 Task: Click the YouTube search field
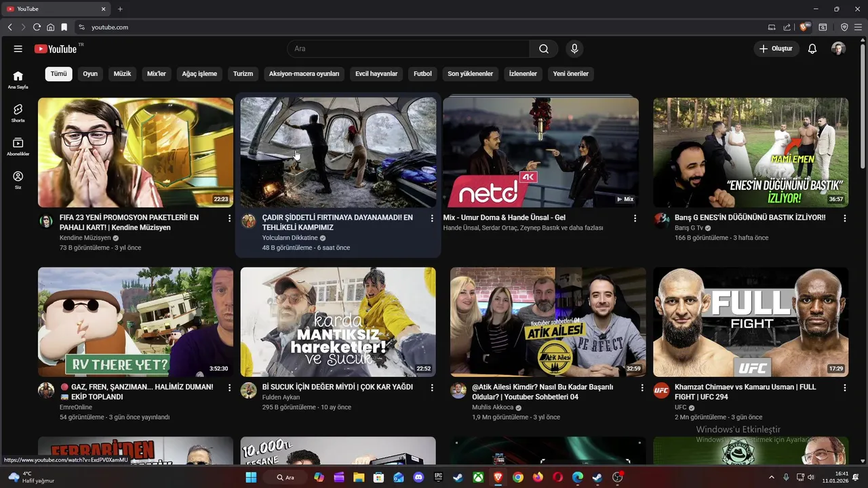point(408,49)
